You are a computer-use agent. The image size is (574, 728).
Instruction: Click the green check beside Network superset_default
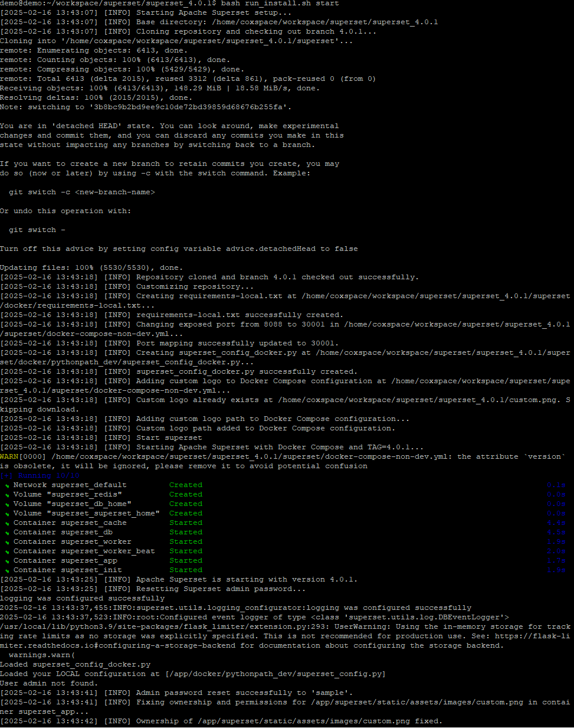click(7, 485)
